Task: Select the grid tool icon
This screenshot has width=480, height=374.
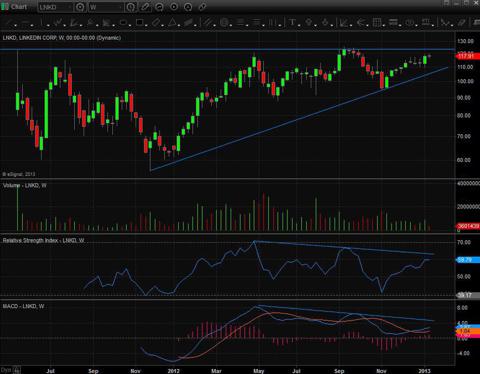Action: click(377, 22)
